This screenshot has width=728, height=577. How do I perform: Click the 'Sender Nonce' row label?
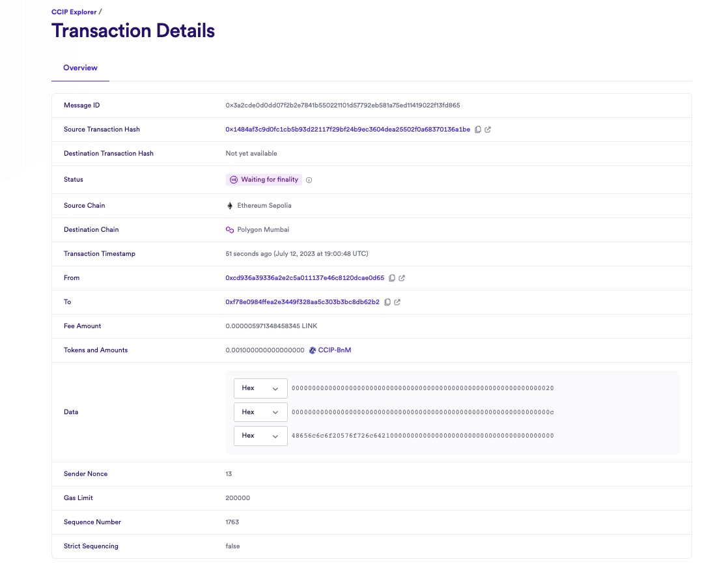click(85, 474)
